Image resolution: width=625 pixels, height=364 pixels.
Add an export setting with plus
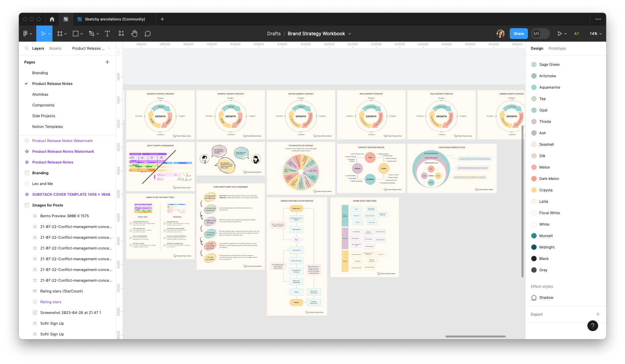pyautogui.click(x=598, y=314)
